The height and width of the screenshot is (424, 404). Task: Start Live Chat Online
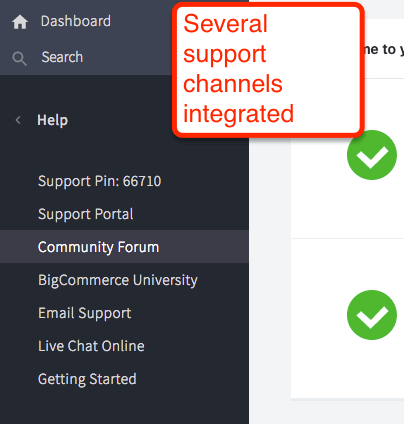[91, 346]
